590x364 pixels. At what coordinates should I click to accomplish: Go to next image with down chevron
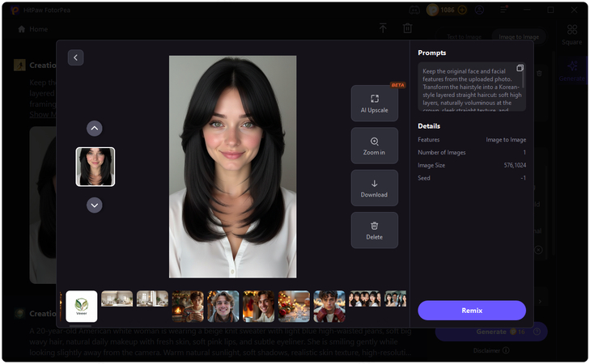pyautogui.click(x=95, y=205)
